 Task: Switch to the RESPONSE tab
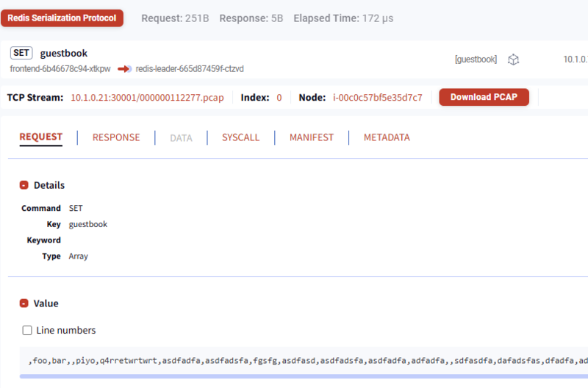tap(116, 137)
